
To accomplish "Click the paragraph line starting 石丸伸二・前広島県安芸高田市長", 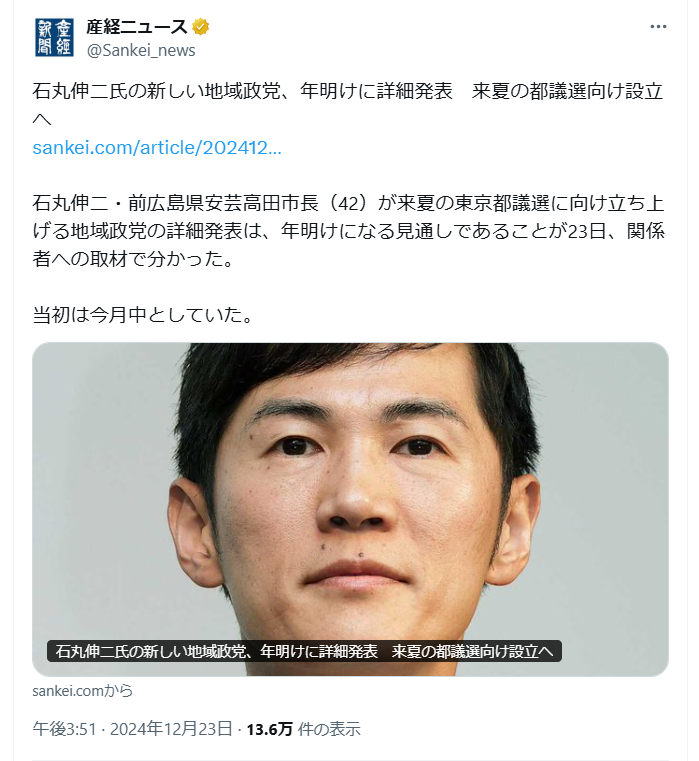I will click(x=348, y=203).
